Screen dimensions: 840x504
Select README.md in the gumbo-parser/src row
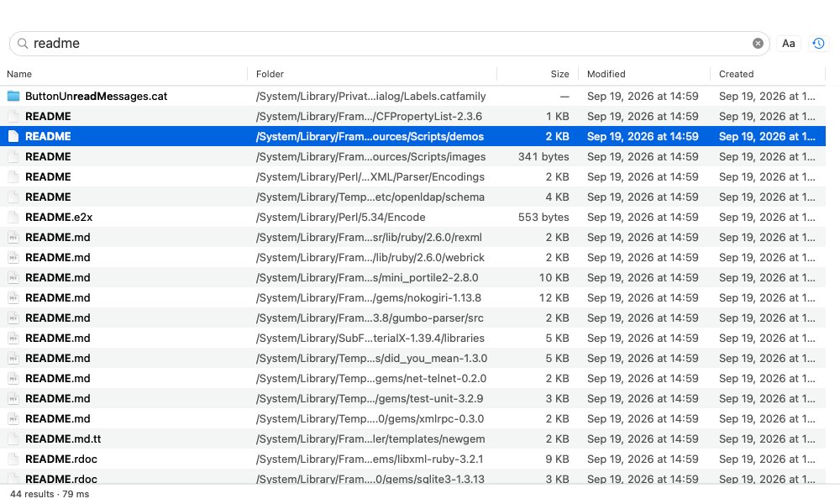click(x=57, y=318)
